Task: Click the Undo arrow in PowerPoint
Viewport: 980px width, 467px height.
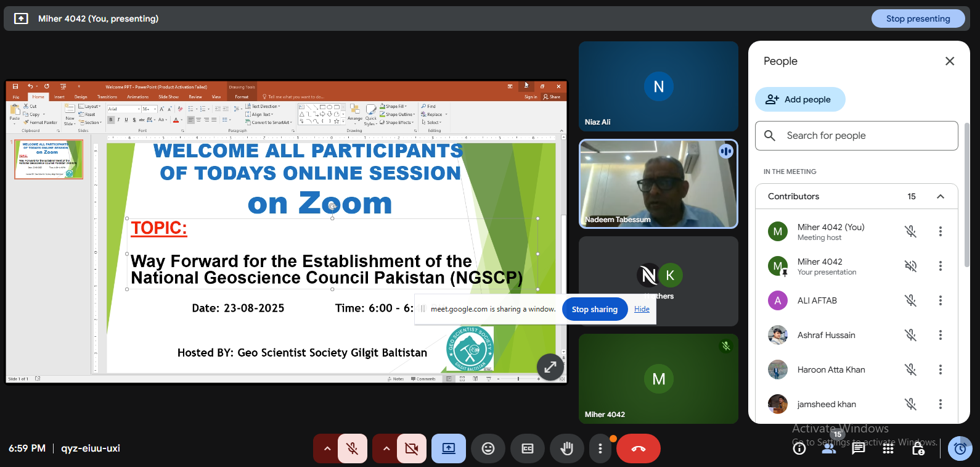Action: pyautogui.click(x=30, y=86)
